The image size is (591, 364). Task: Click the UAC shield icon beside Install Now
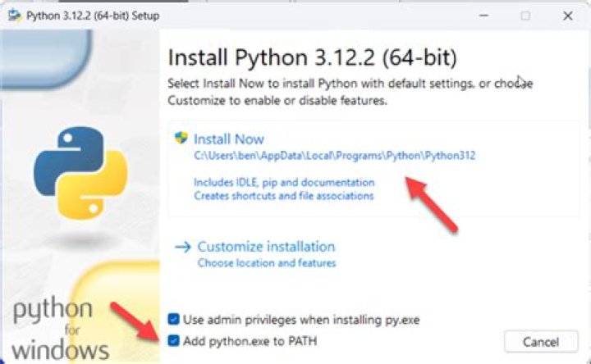tap(181, 138)
